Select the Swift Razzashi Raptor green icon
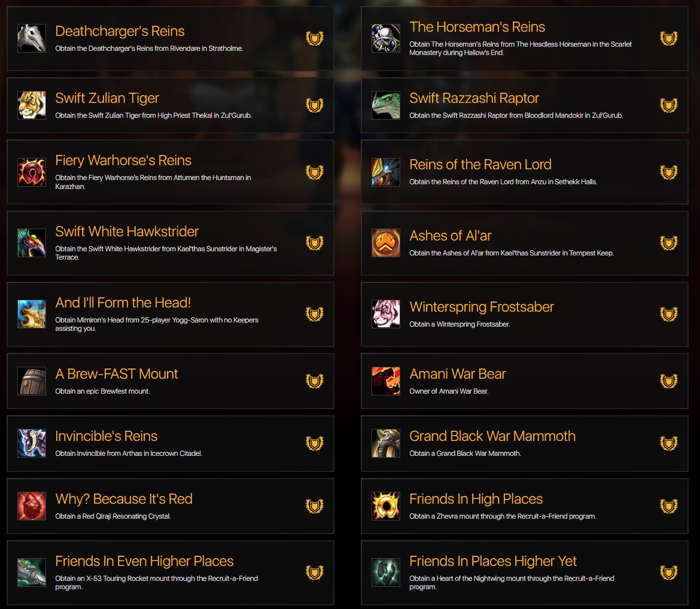Image resolution: width=700 pixels, height=609 pixels. click(386, 105)
